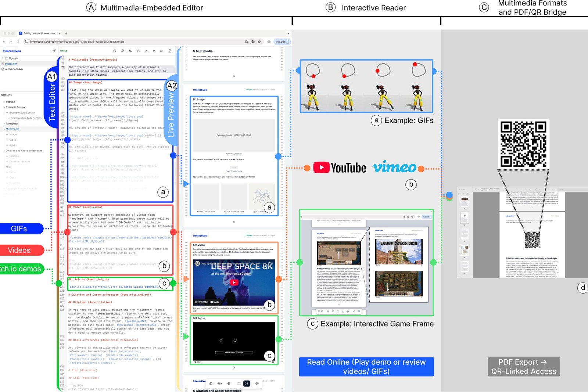
Task: Expand the tab search dropdown chevron
Action: click(288, 33)
